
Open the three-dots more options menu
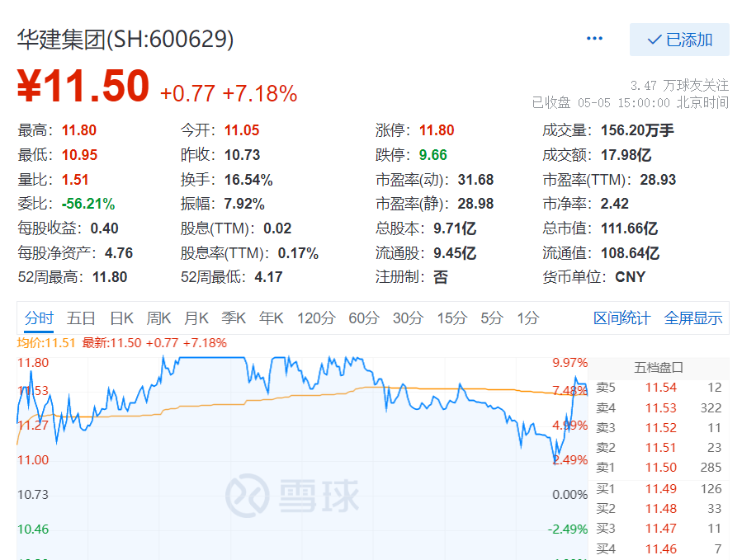click(594, 38)
